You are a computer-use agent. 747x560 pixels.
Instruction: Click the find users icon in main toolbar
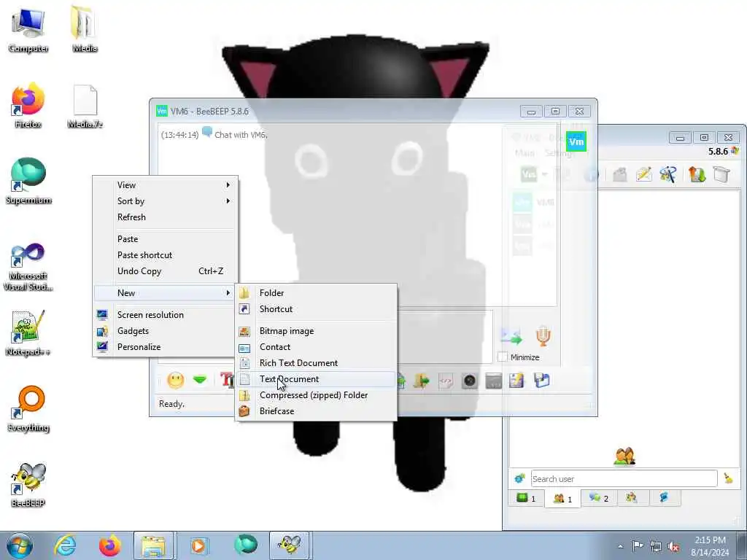668,174
